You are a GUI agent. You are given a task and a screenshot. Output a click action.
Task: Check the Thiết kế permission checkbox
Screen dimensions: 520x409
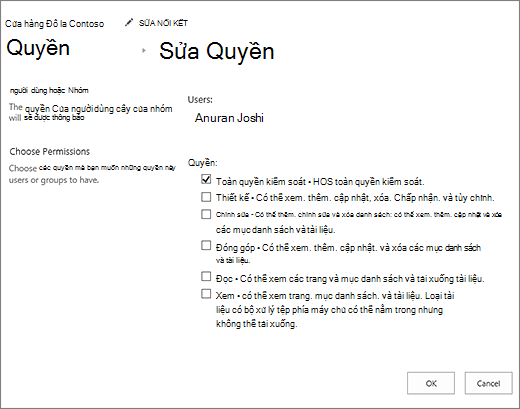coord(206,197)
